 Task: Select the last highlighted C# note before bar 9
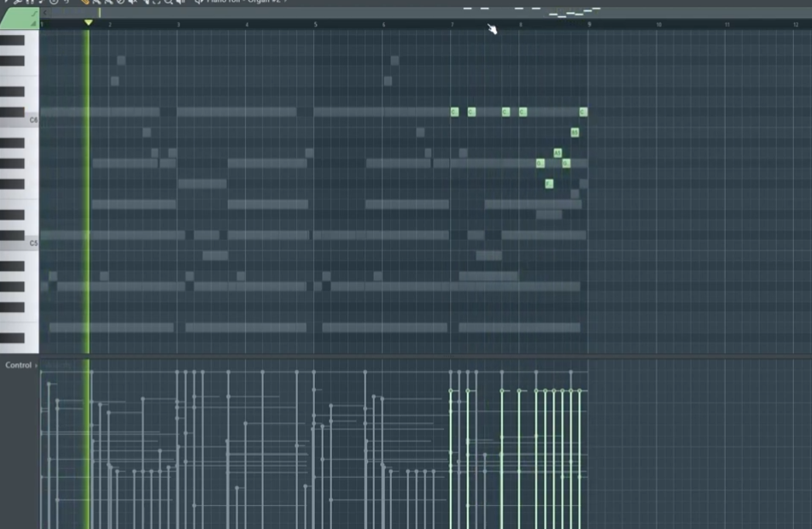(x=583, y=112)
